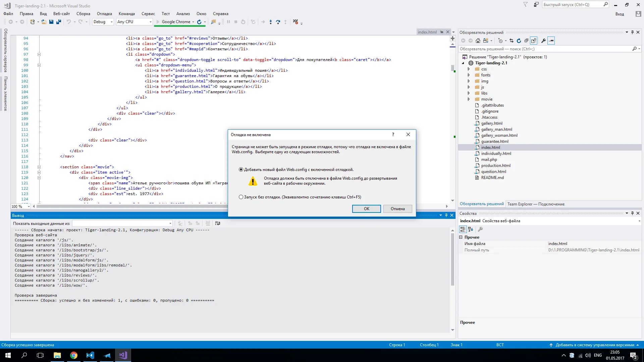The height and width of the screenshot is (362, 644).
Task: Click the Step Into debug icon
Action: coord(271,22)
